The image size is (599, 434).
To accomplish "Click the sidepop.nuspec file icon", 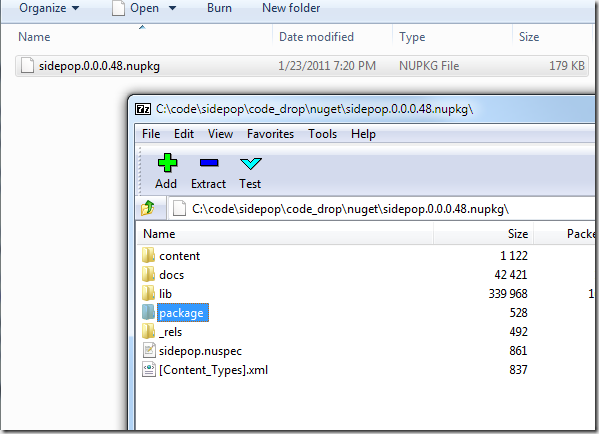I will pyautogui.click(x=149, y=350).
